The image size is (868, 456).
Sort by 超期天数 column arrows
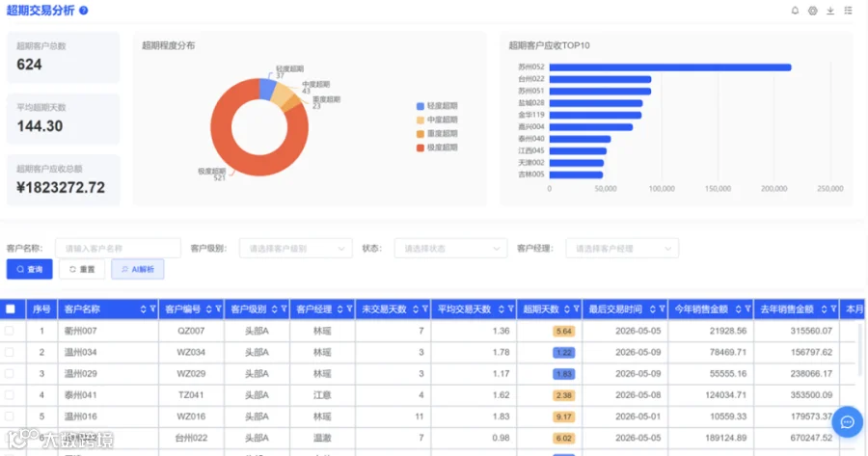[x=567, y=308]
